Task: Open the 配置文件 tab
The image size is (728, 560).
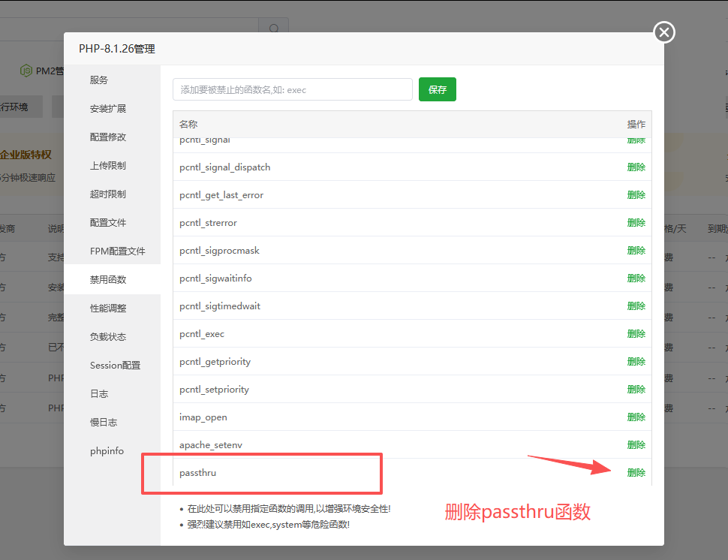Action: pos(108,222)
